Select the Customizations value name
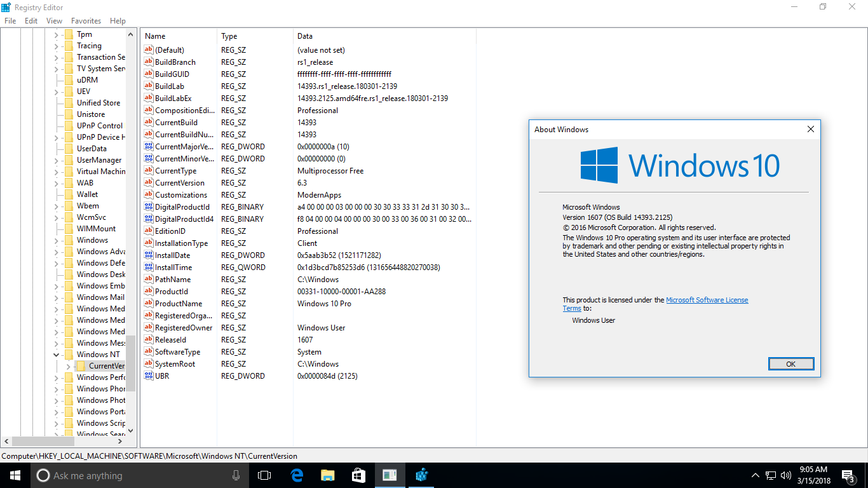 [181, 195]
